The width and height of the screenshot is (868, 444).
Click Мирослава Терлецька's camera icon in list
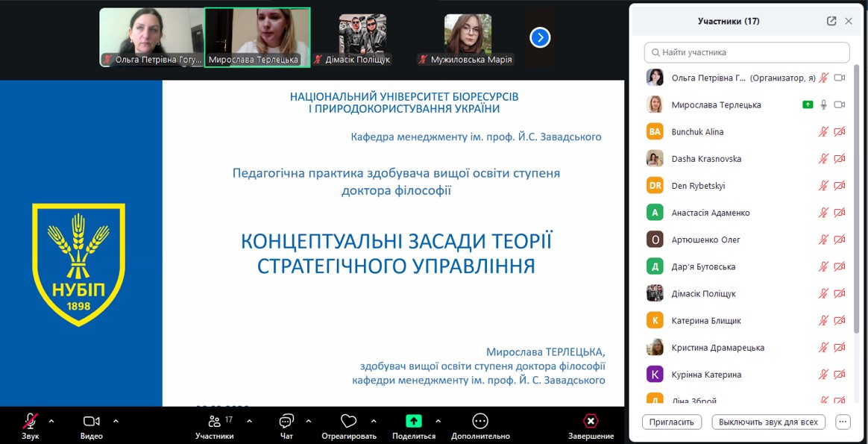pos(839,104)
